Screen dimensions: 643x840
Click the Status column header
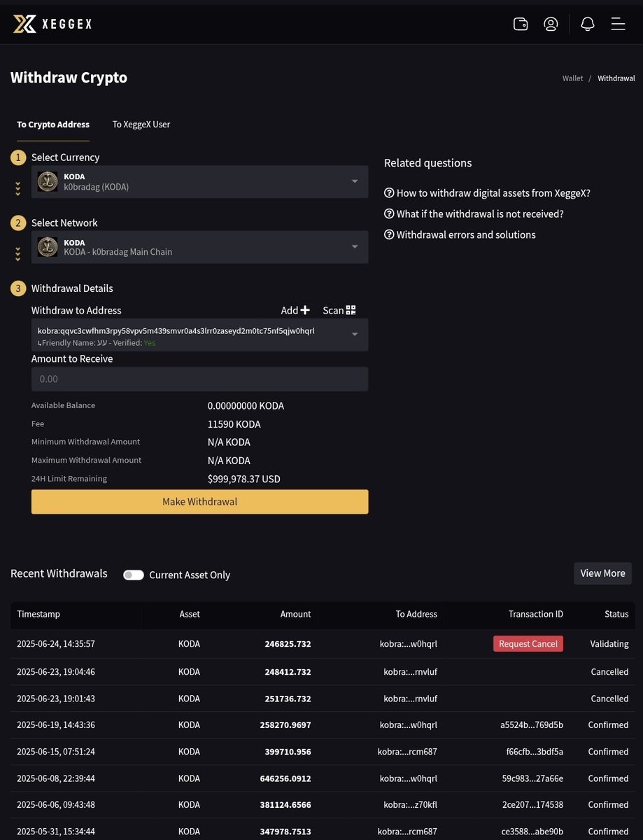(x=616, y=614)
